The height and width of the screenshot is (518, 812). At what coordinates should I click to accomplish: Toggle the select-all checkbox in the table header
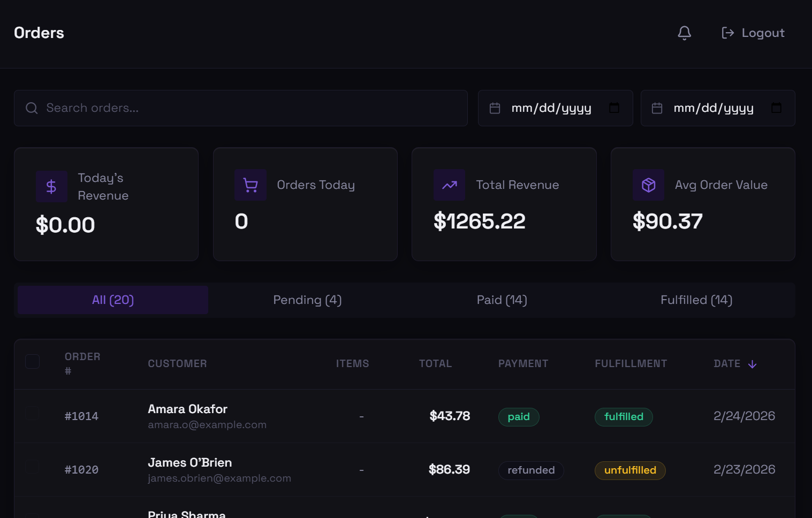tap(32, 361)
